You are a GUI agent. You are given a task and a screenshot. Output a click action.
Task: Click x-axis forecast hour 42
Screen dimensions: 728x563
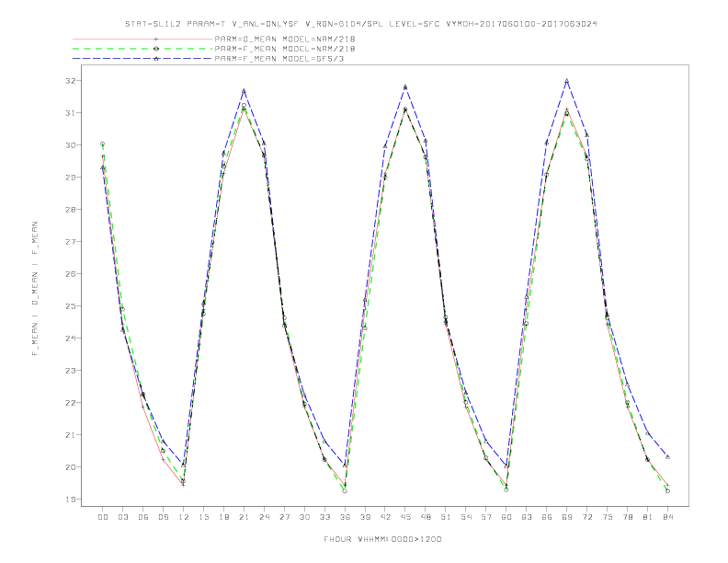385,517
